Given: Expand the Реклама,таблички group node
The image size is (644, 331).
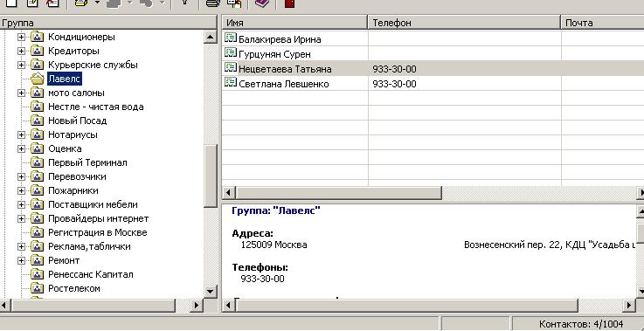Looking at the screenshot, I should [x=21, y=247].
